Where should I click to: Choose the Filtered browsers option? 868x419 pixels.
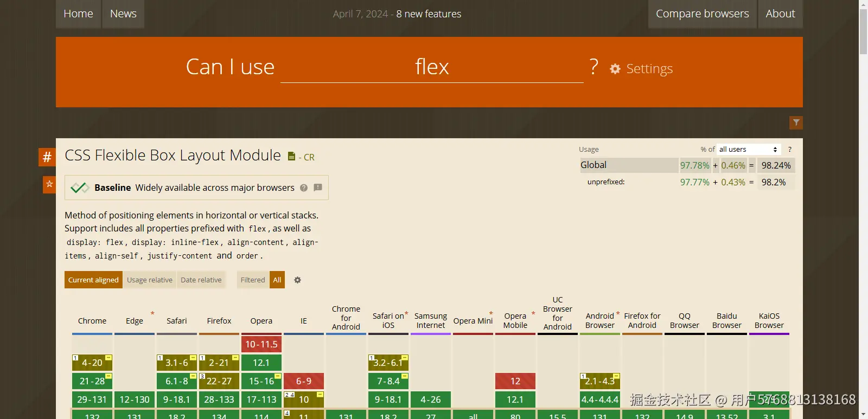(253, 280)
